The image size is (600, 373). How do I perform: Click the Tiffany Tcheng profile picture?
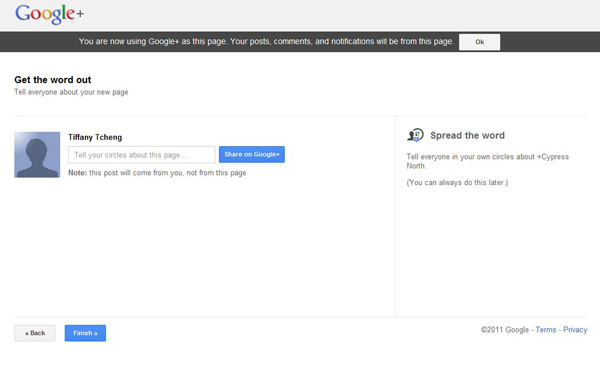(37, 155)
